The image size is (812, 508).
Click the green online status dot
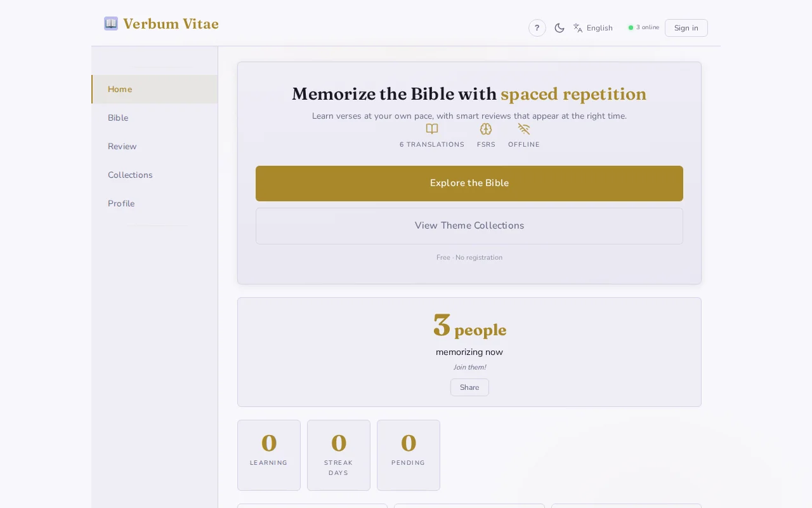coord(631,28)
